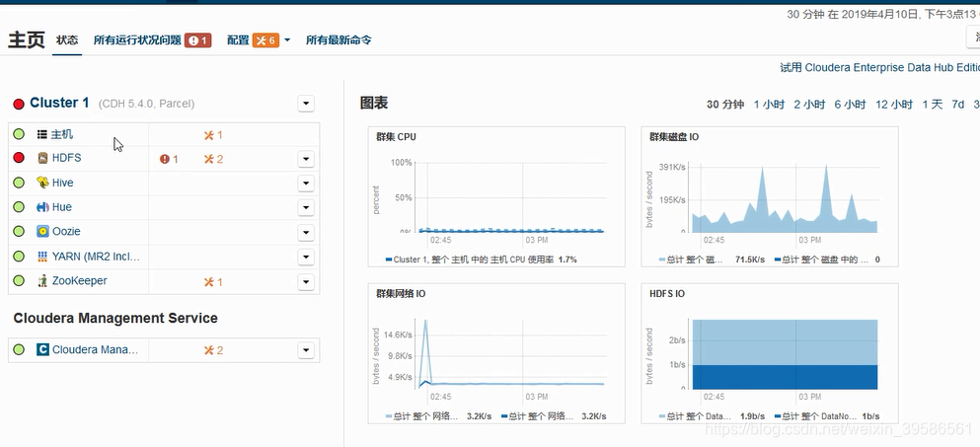Open the 配置 tab
This screenshot has height=447, width=980.
tap(238, 40)
